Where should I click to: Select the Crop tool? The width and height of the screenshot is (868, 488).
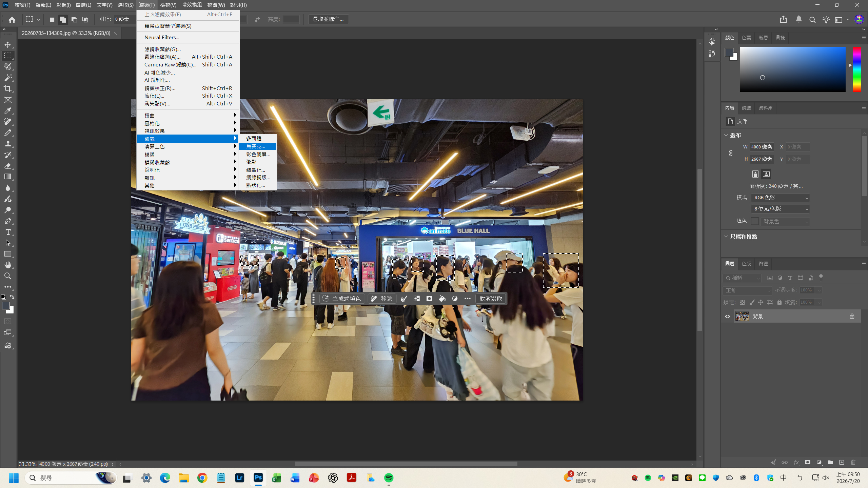coord(8,89)
